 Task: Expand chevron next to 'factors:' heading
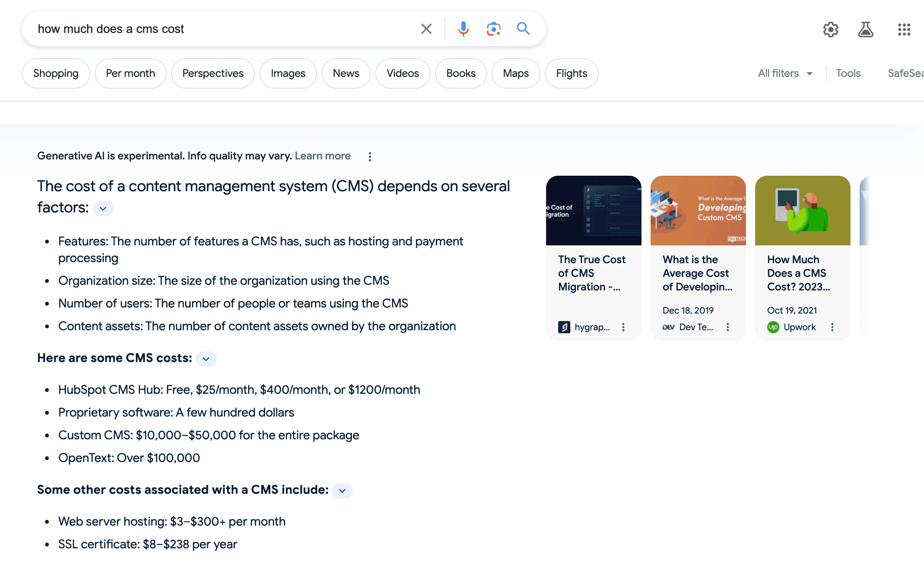[x=103, y=209]
